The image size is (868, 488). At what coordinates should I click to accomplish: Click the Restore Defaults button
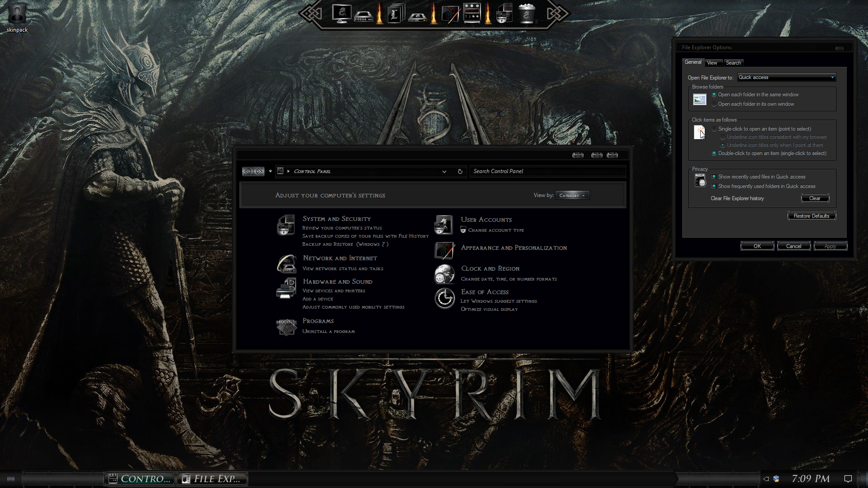[811, 216]
